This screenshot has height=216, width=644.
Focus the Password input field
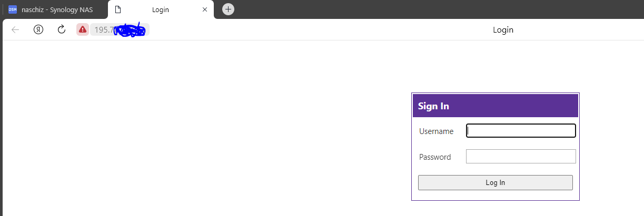pyautogui.click(x=521, y=157)
